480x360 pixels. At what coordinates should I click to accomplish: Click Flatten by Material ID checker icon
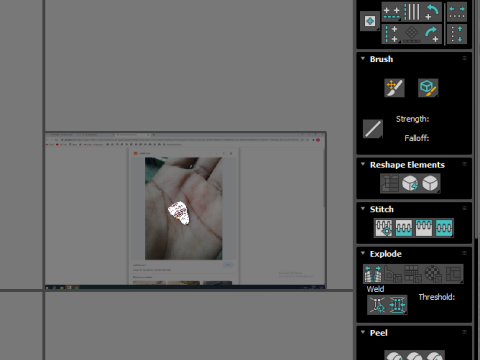tap(433, 274)
